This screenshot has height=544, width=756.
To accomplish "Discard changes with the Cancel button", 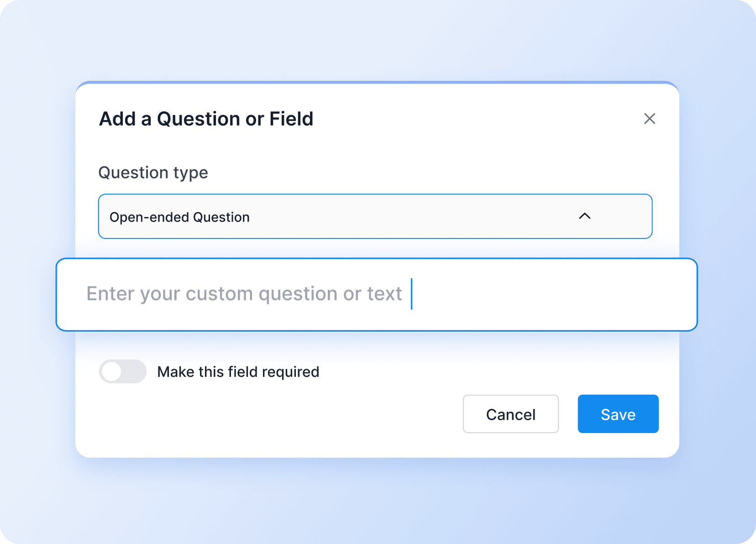I will (x=510, y=414).
